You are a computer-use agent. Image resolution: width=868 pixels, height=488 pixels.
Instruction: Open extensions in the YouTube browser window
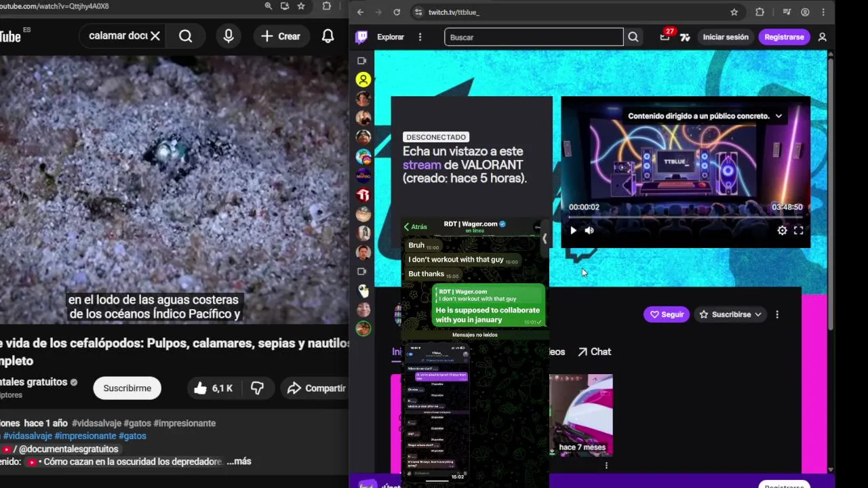coord(327,6)
